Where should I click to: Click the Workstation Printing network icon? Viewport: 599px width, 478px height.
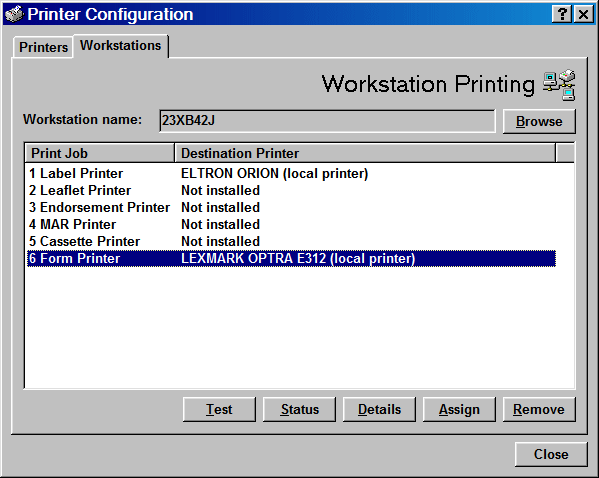coord(559,85)
